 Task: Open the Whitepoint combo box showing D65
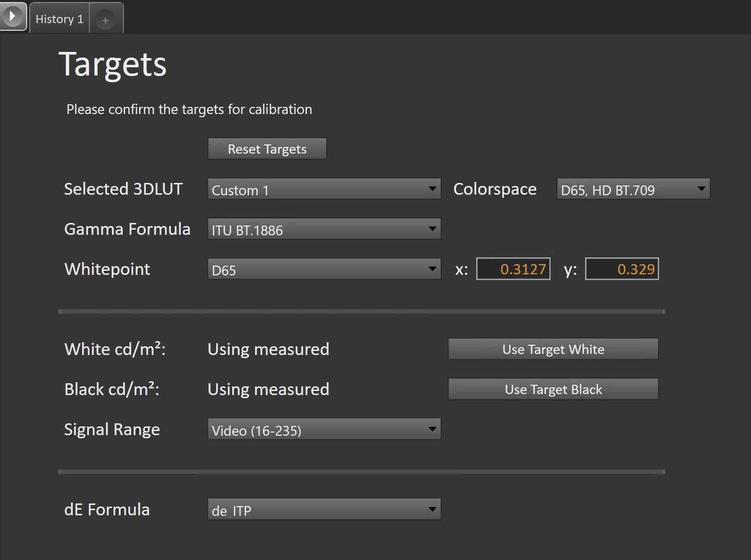pos(316,269)
